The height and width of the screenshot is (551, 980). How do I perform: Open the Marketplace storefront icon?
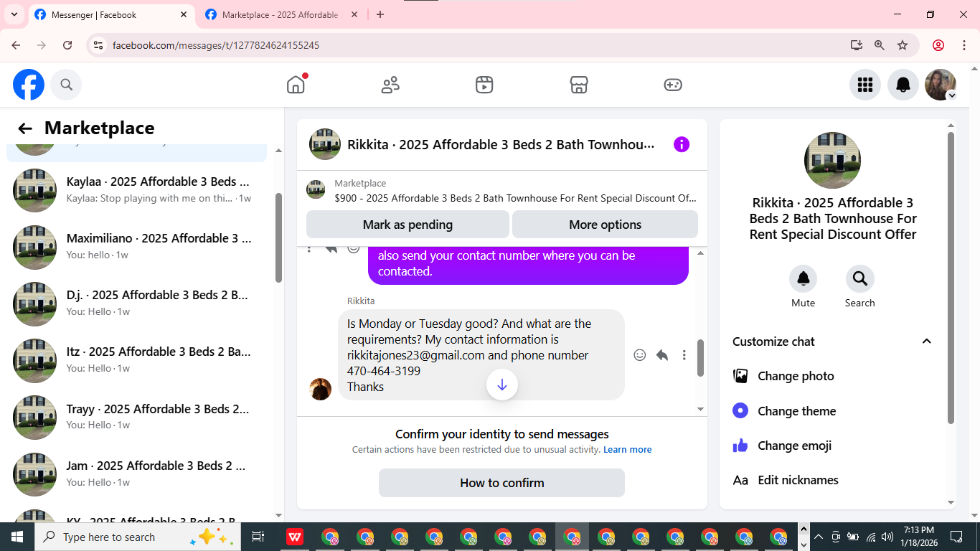click(579, 85)
